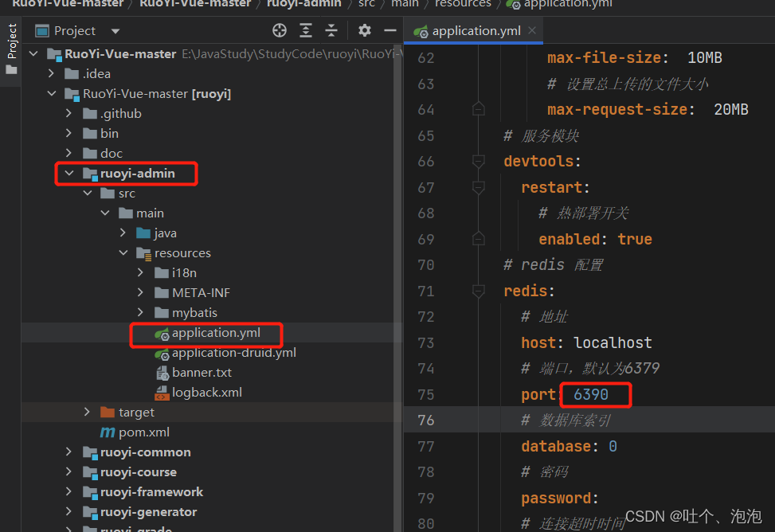Open the Project view dropdown arrow
The width and height of the screenshot is (775, 532).
(115, 31)
